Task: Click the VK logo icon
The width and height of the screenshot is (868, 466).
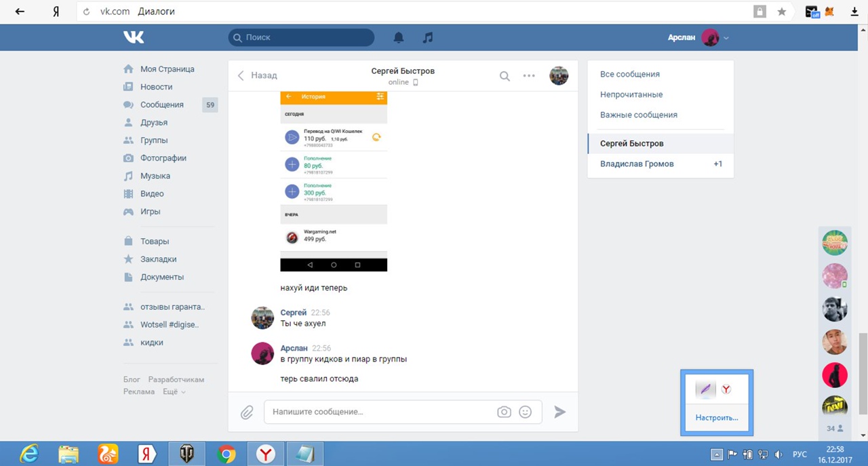Action: click(x=134, y=38)
